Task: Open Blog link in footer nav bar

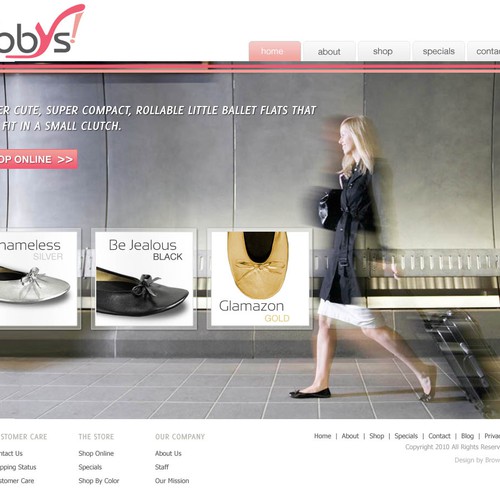Action: [x=467, y=436]
